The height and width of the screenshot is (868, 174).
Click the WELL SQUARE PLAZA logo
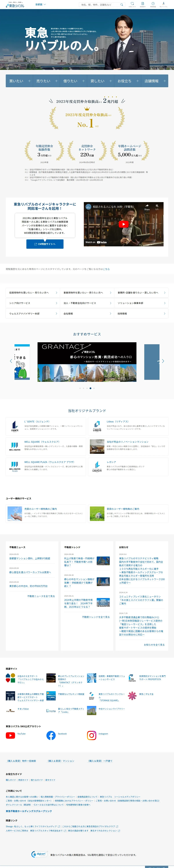(x=15, y=467)
